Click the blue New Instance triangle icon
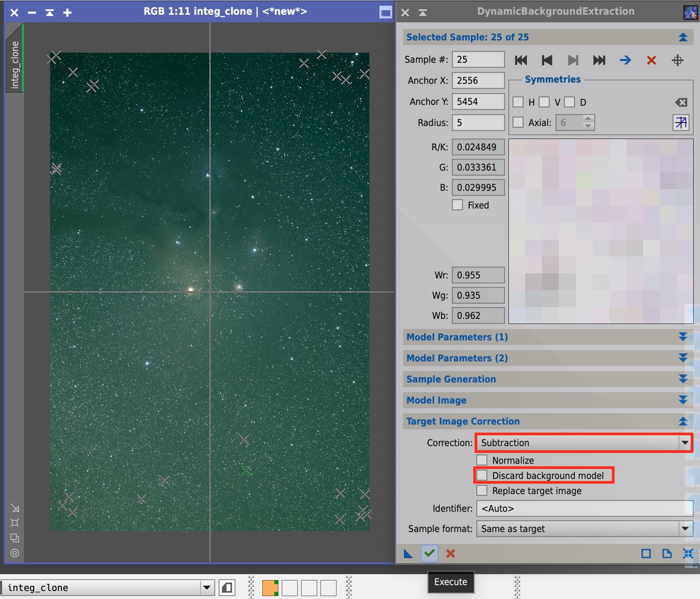700x599 pixels. pos(408,553)
